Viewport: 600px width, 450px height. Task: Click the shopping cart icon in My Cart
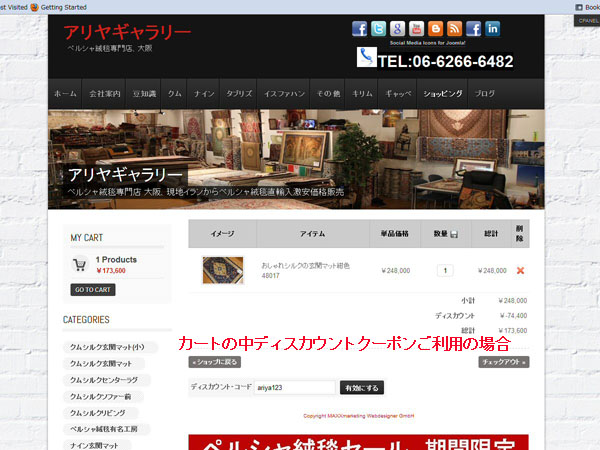pyautogui.click(x=79, y=265)
